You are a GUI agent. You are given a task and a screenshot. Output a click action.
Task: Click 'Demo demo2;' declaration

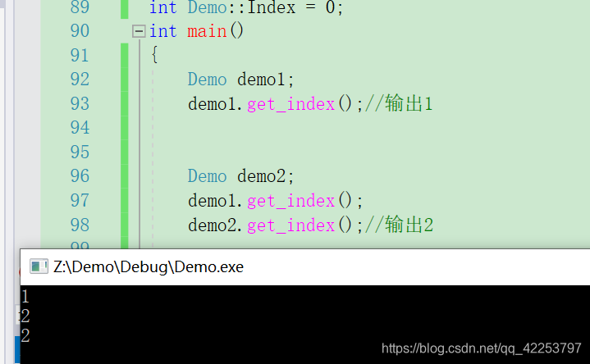click(x=240, y=176)
